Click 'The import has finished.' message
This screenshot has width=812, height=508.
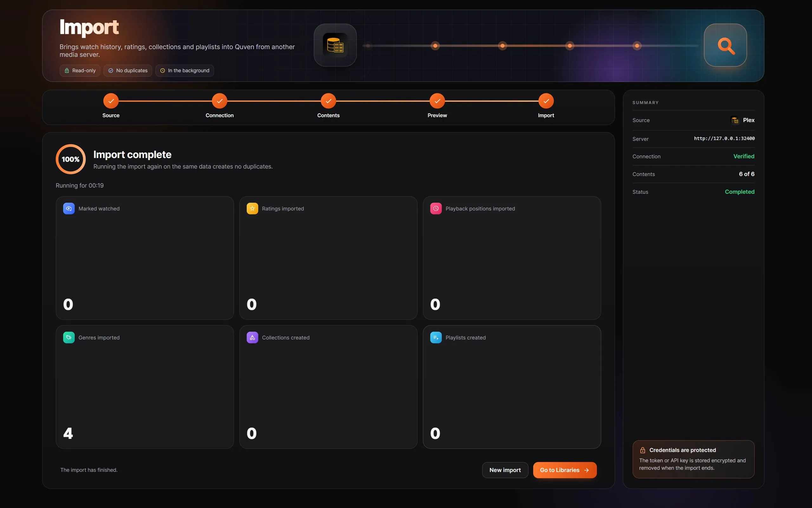click(89, 470)
